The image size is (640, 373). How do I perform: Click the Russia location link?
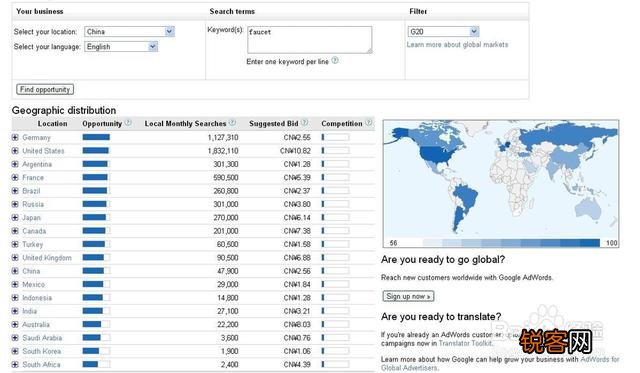tap(33, 204)
